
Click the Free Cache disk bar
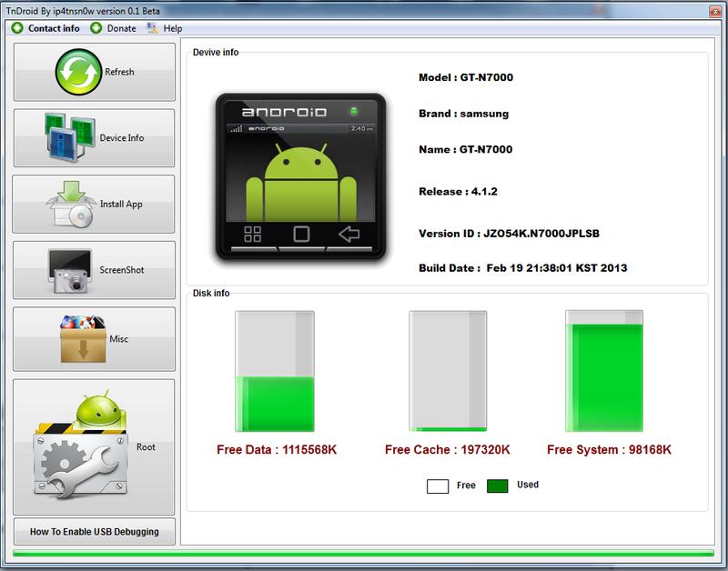click(x=448, y=371)
